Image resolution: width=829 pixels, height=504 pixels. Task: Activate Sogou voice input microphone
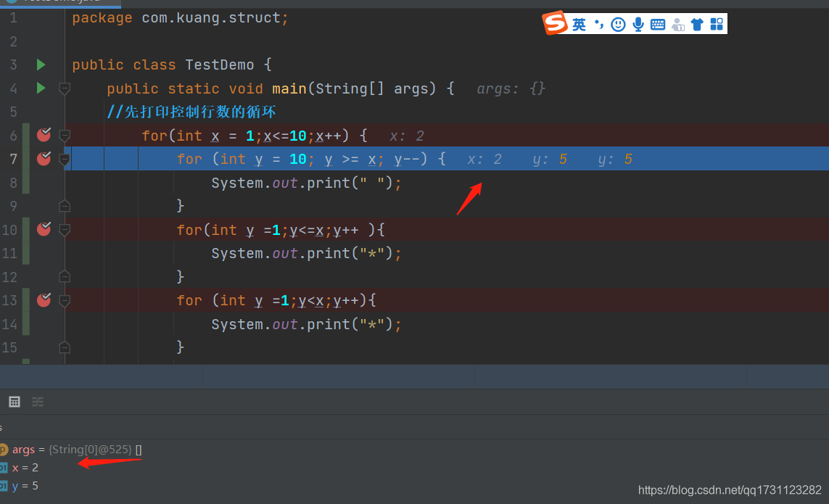[638, 25]
